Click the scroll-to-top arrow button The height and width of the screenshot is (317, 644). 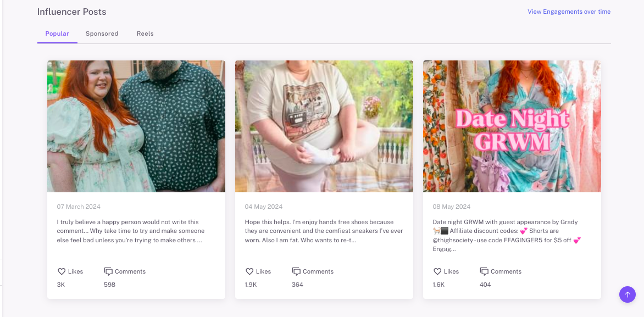point(627,294)
